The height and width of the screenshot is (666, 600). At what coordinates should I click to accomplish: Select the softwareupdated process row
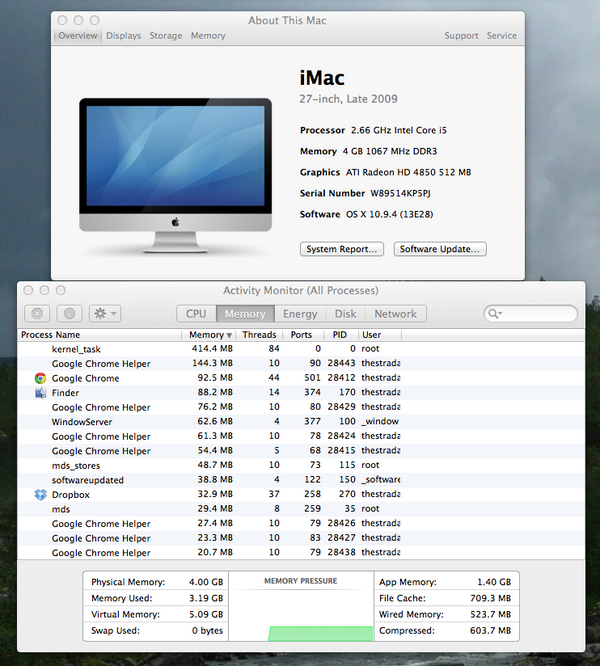point(301,480)
